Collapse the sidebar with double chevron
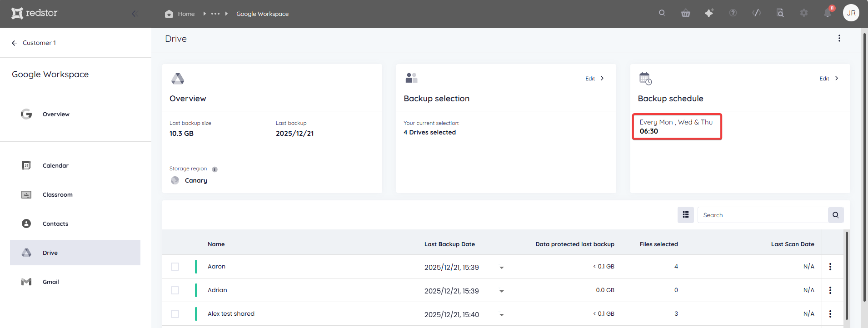 (135, 14)
